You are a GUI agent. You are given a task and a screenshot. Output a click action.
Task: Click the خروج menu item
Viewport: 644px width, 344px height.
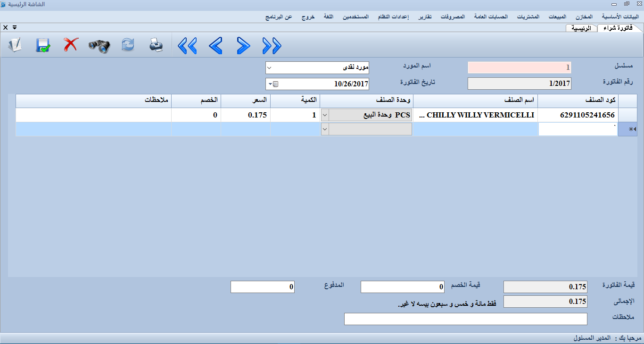(x=308, y=17)
